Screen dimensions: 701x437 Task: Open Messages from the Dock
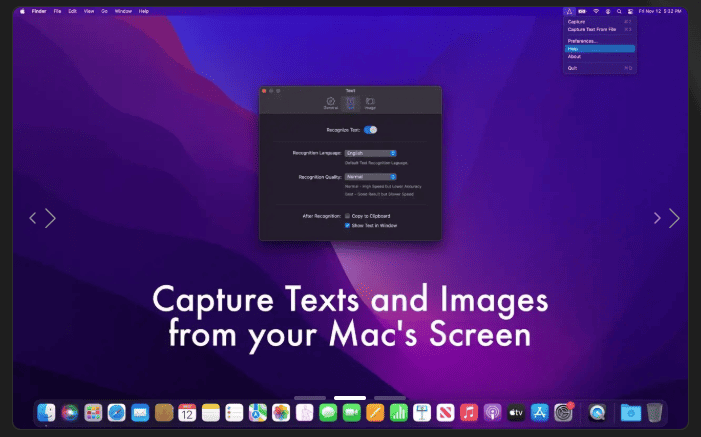pyautogui.click(x=328, y=412)
